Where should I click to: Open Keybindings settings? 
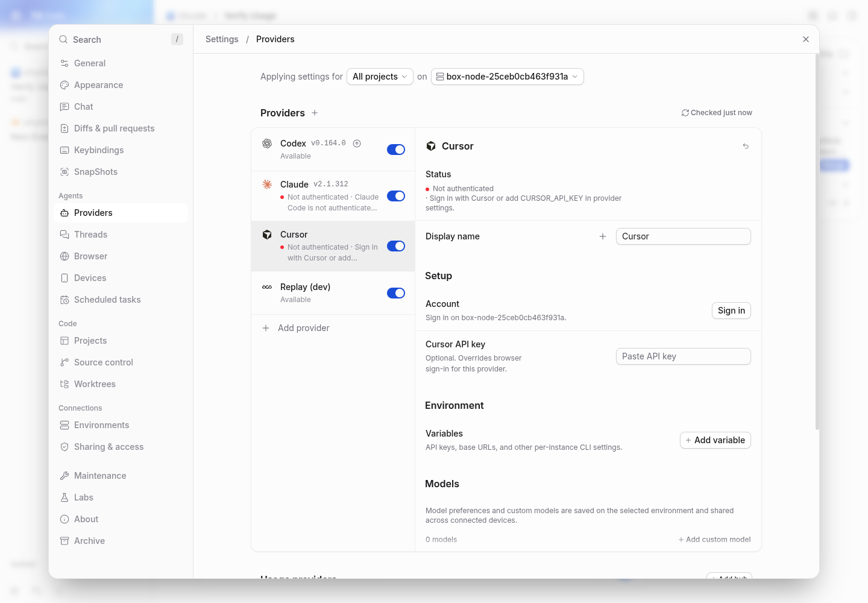pos(121,150)
